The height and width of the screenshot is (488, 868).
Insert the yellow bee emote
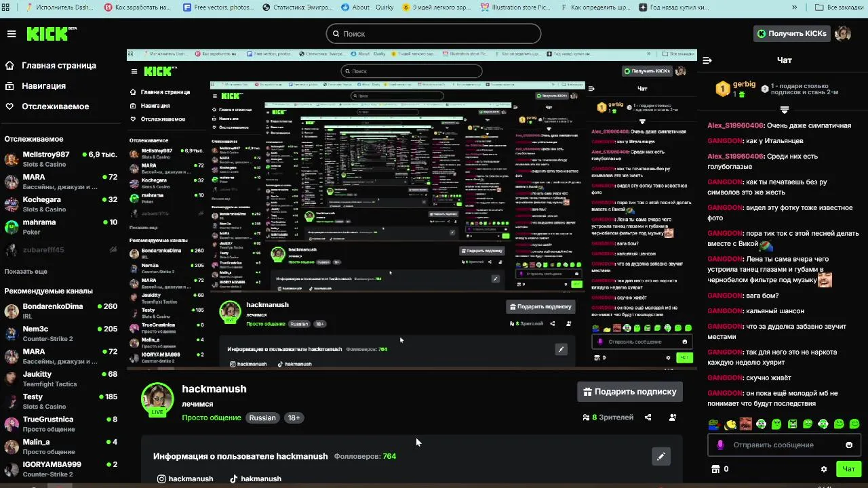[x=730, y=424]
